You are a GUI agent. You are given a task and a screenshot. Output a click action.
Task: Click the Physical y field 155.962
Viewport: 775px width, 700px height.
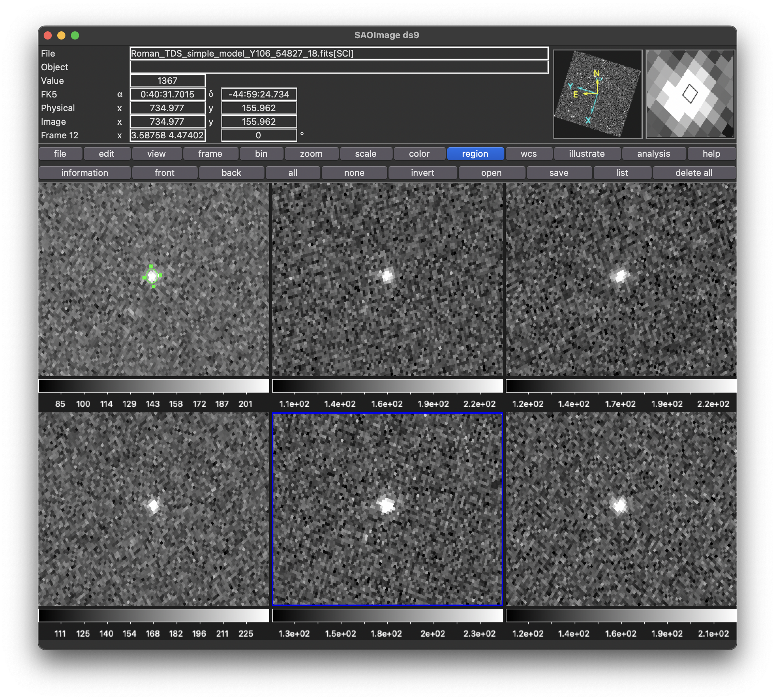coord(259,108)
